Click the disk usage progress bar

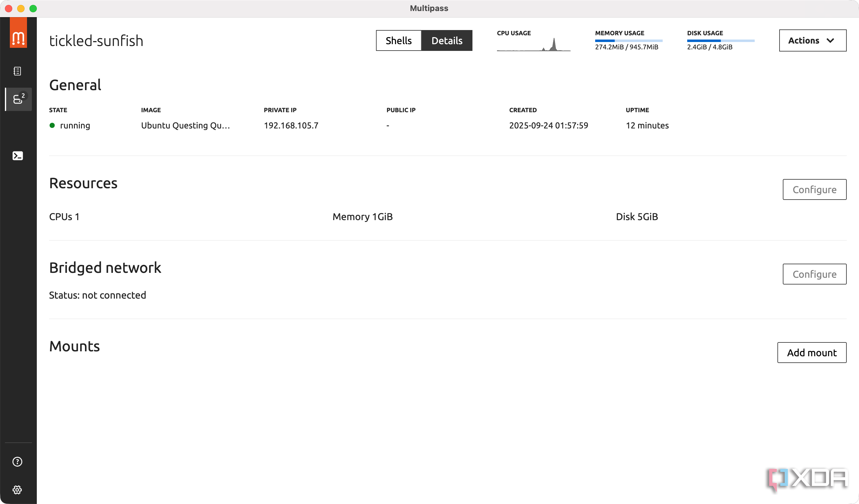click(721, 41)
